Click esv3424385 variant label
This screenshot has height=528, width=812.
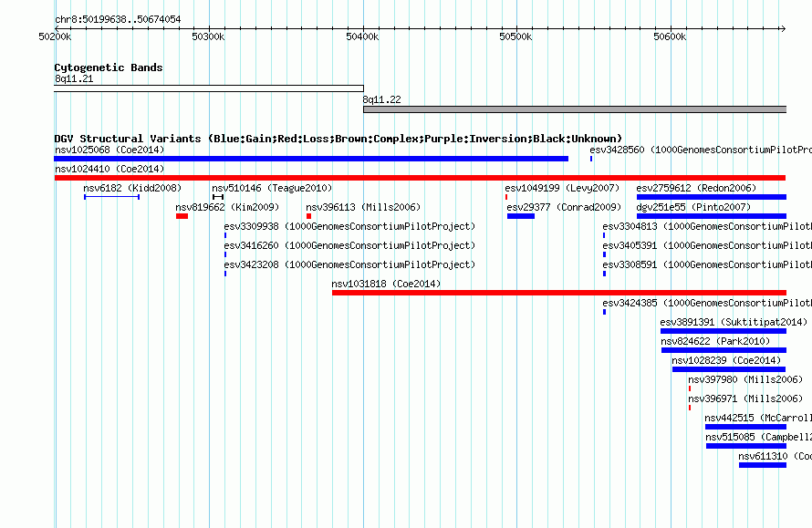click(x=707, y=303)
